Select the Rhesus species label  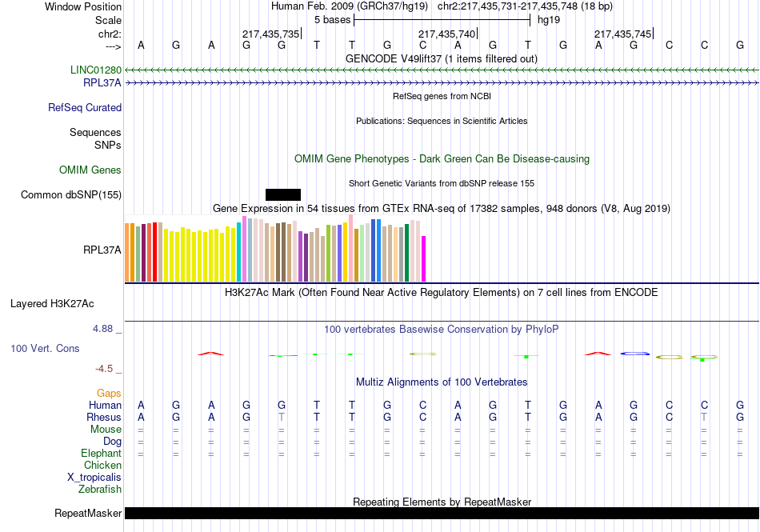click(x=104, y=417)
